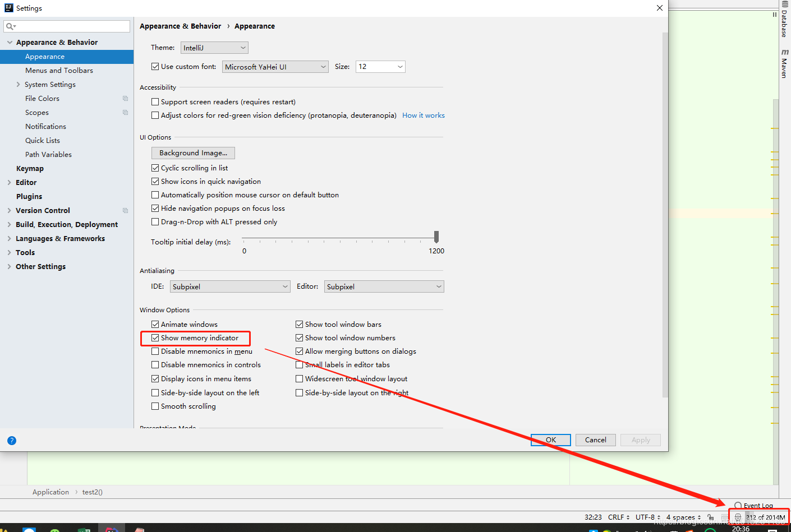The height and width of the screenshot is (532, 791).
Task: Enable Automatically position mouse cursor on default button
Action: click(155, 195)
